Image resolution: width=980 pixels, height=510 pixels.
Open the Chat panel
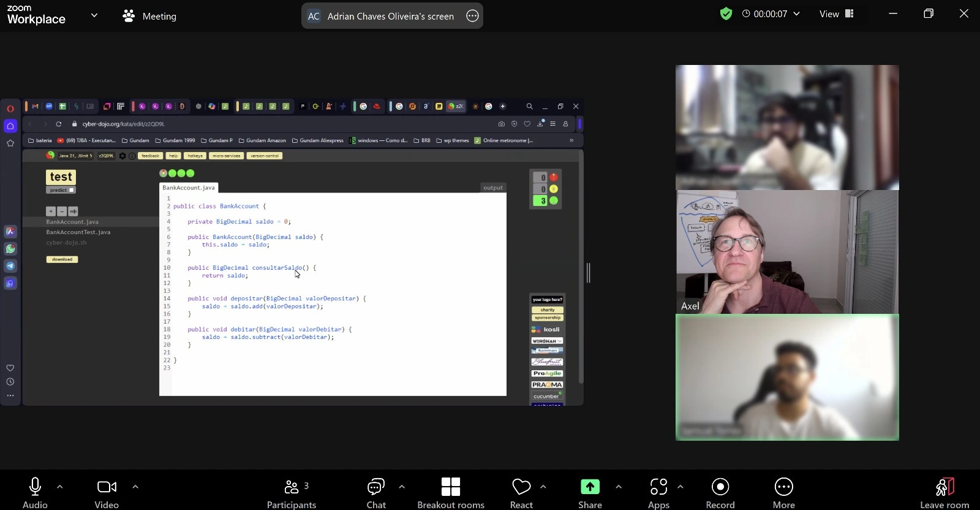[375, 487]
